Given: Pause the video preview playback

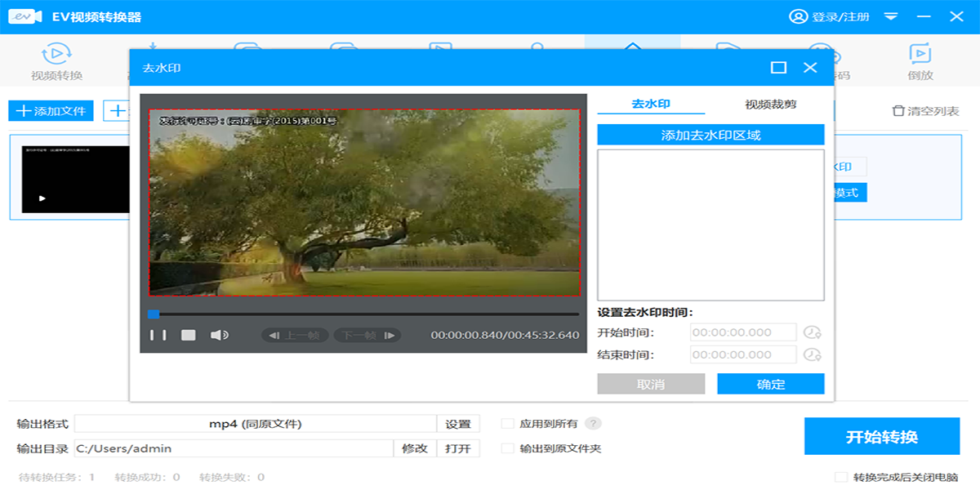Looking at the screenshot, I should (x=158, y=335).
